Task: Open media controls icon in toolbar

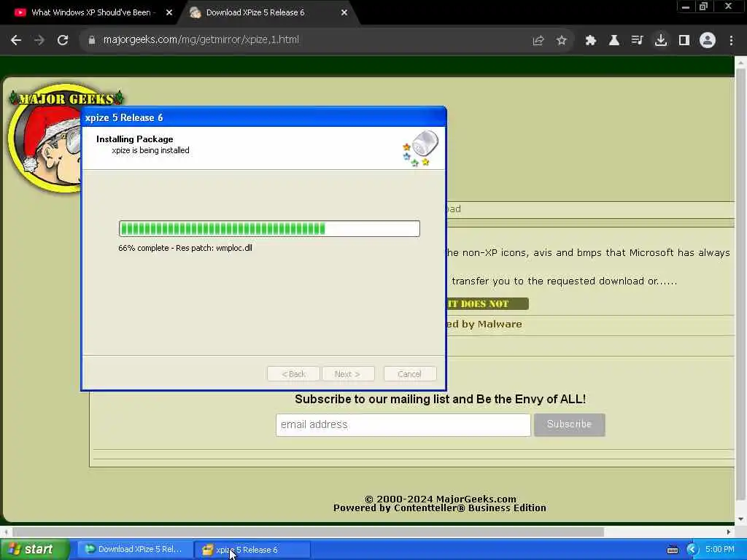Action: click(637, 41)
